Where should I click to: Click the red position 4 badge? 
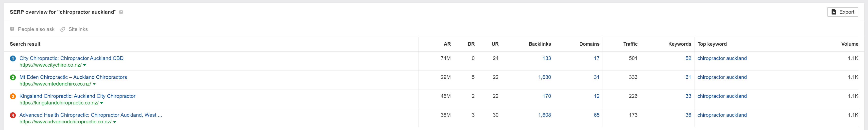tap(13, 115)
